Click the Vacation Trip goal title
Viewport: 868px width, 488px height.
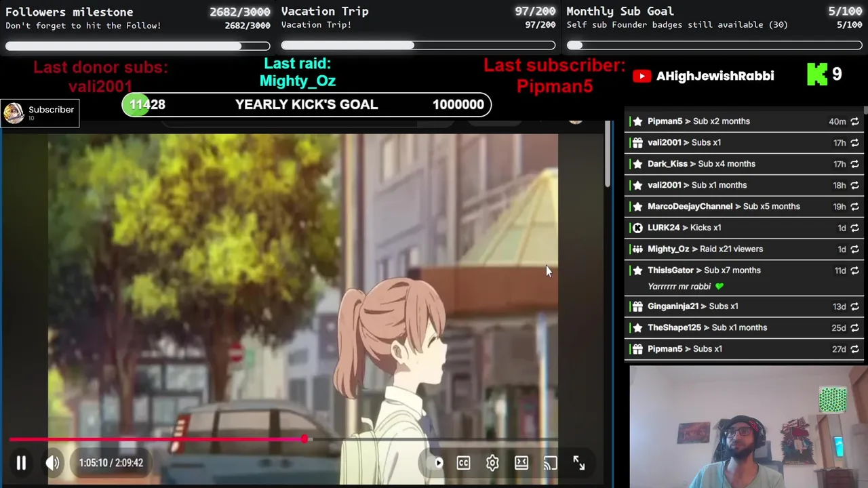pyautogui.click(x=325, y=12)
